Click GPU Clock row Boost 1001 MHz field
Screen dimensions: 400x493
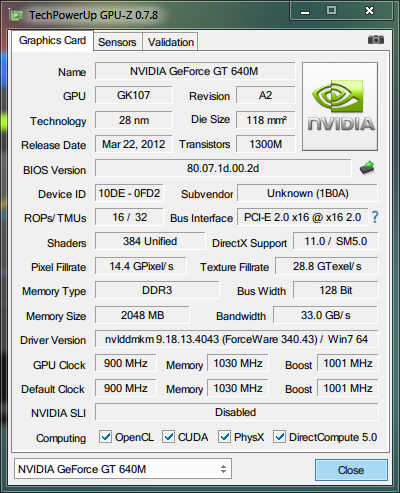click(x=348, y=363)
